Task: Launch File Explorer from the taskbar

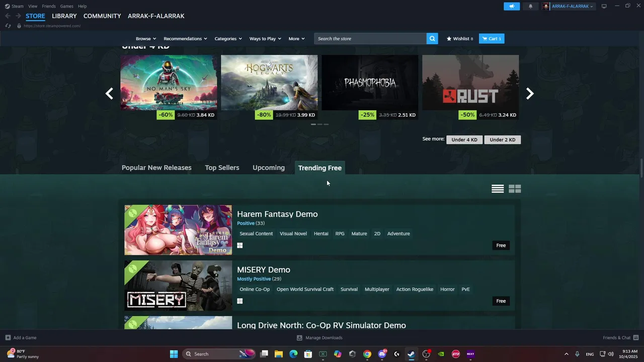Action: [279, 354]
